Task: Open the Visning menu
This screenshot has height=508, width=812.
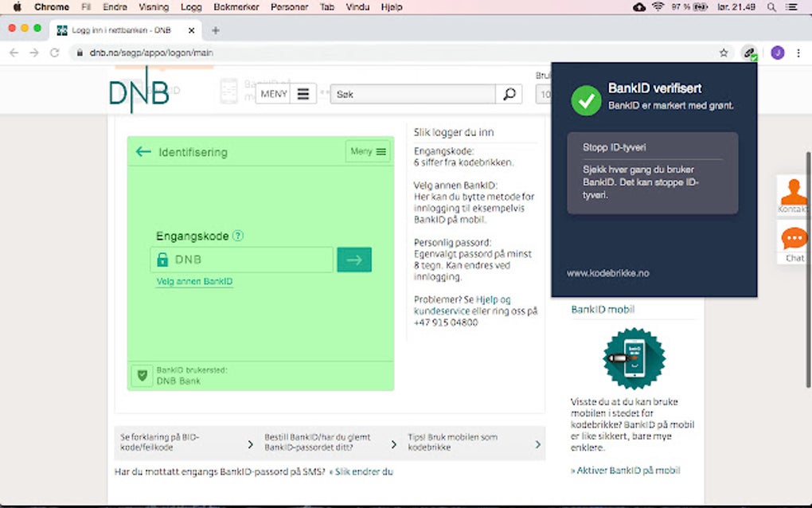Action: (x=154, y=7)
